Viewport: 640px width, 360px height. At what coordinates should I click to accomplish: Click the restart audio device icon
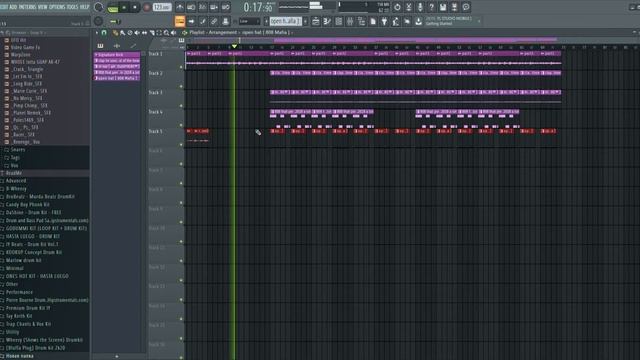[x=397, y=7]
